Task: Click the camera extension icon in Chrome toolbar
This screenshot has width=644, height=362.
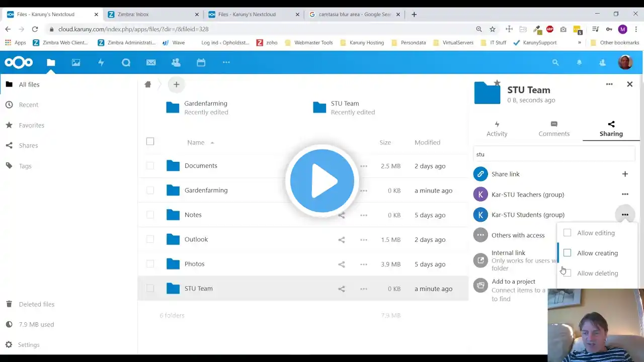Action: 563,29
